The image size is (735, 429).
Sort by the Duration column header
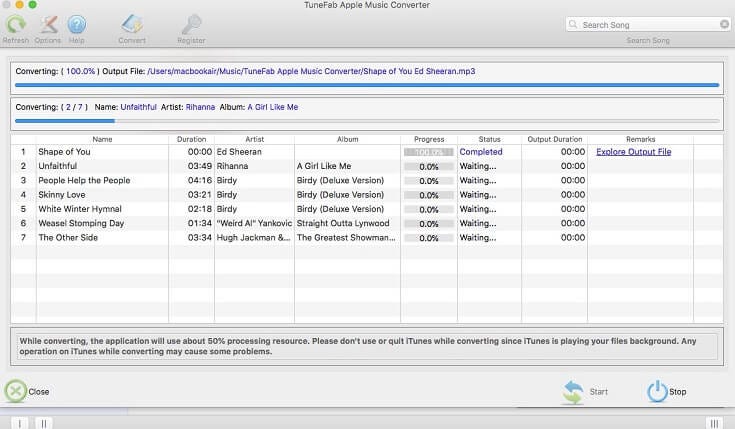(191, 139)
